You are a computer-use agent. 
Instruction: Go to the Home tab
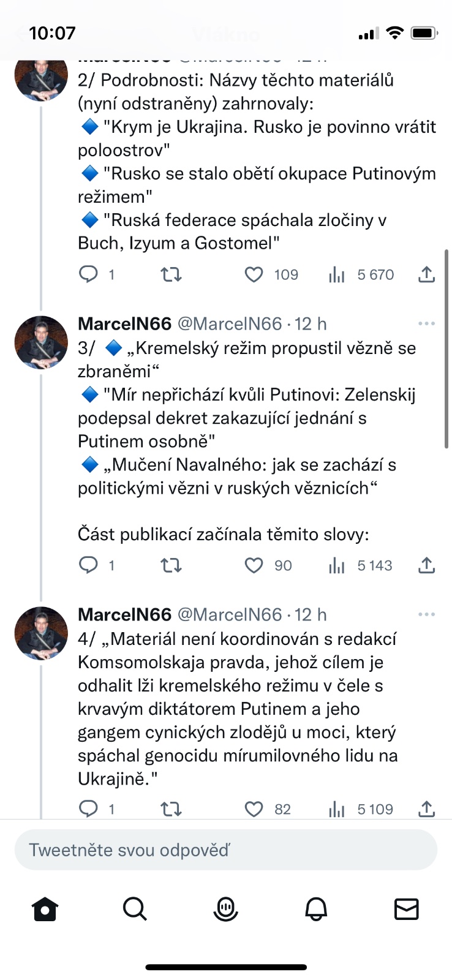45,909
